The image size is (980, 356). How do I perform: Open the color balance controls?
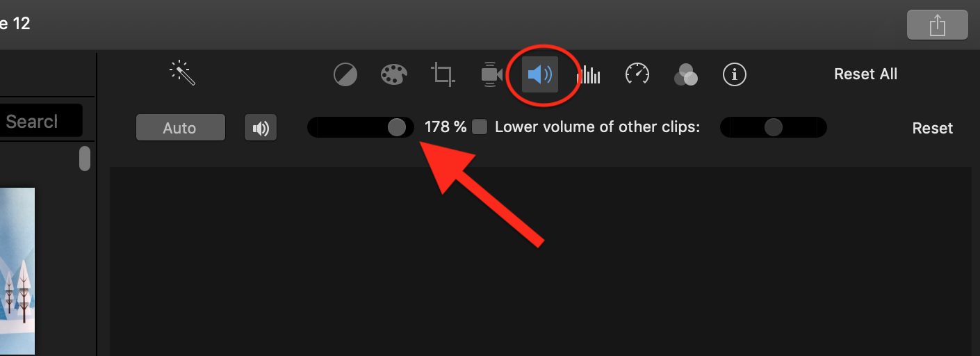(x=345, y=74)
